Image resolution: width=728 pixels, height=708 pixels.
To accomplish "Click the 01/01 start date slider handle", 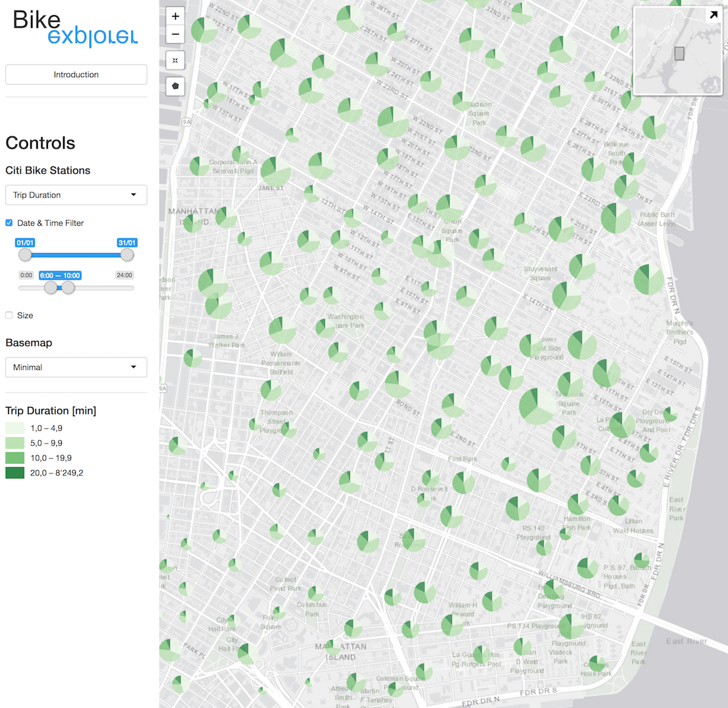I will pyautogui.click(x=25, y=255).
